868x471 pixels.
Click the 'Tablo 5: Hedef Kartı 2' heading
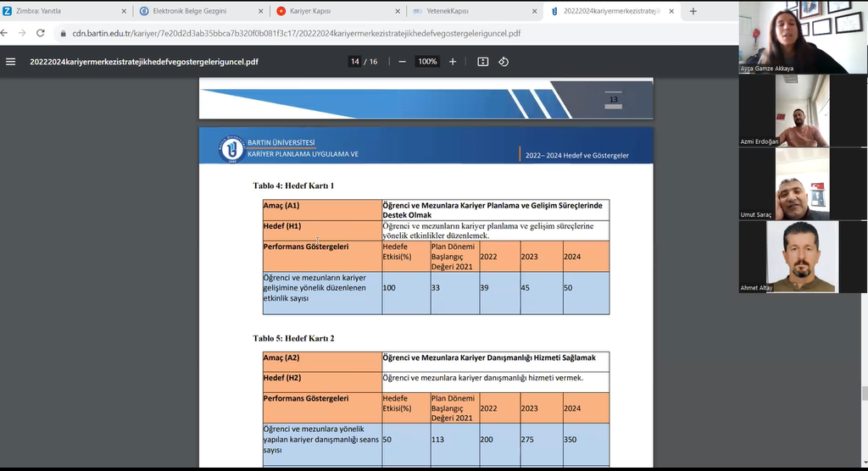pyautogui.click(x=293, y=338)
